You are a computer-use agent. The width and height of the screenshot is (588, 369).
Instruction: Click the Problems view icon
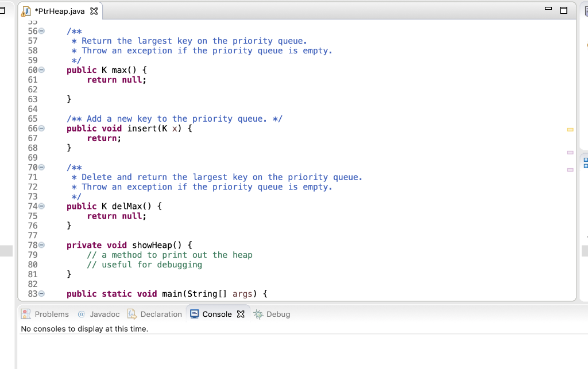click(x=26, y=314)
